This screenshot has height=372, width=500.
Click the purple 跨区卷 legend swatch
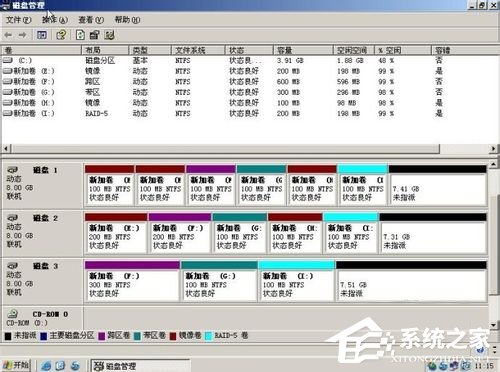pyautogui.click(x=102, y=336)
